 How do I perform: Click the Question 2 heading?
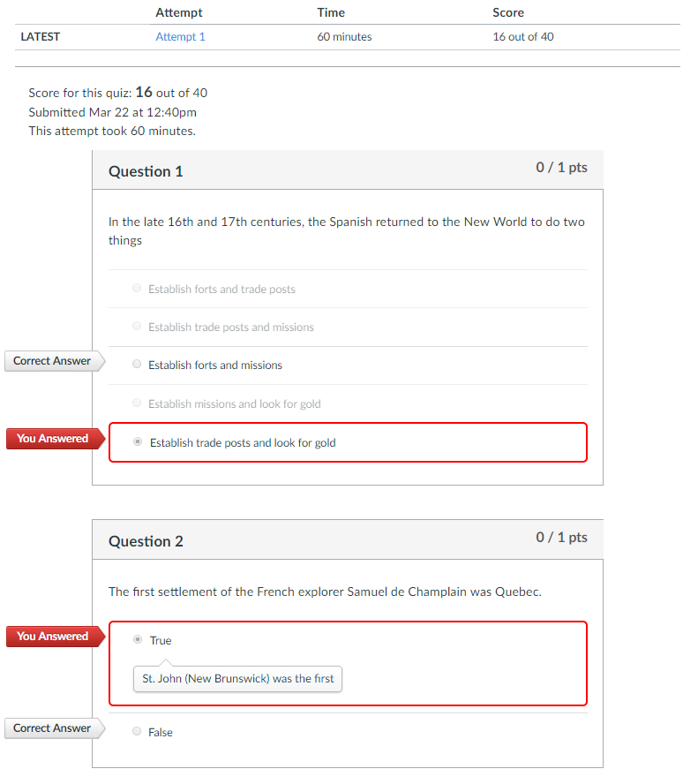[146, 541]
